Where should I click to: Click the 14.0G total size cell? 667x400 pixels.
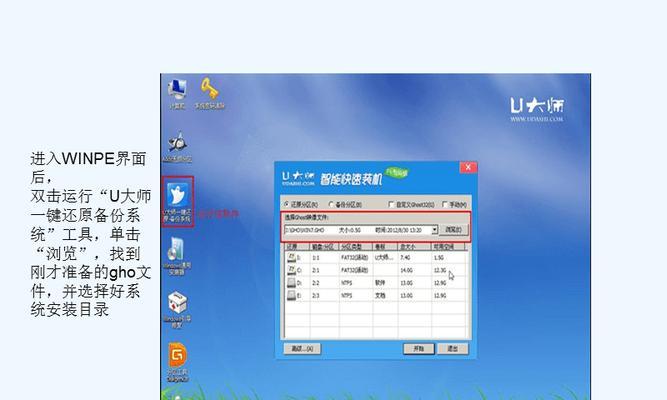pos(406,271)
